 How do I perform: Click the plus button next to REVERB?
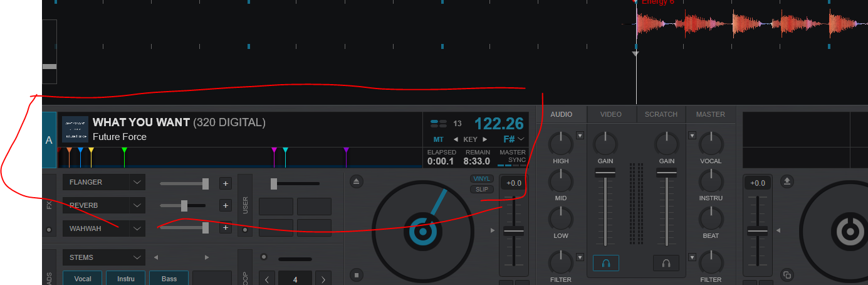pyautogui.click(x=225, y=205)
